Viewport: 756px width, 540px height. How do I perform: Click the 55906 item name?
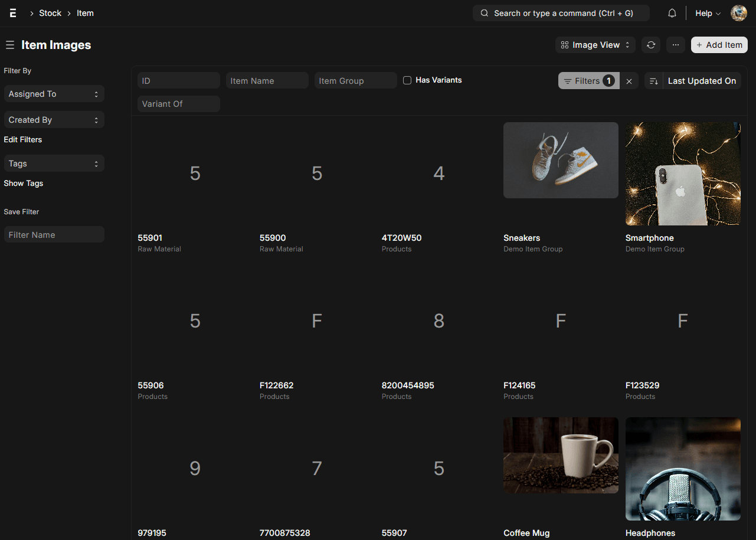tap(150, 385)
